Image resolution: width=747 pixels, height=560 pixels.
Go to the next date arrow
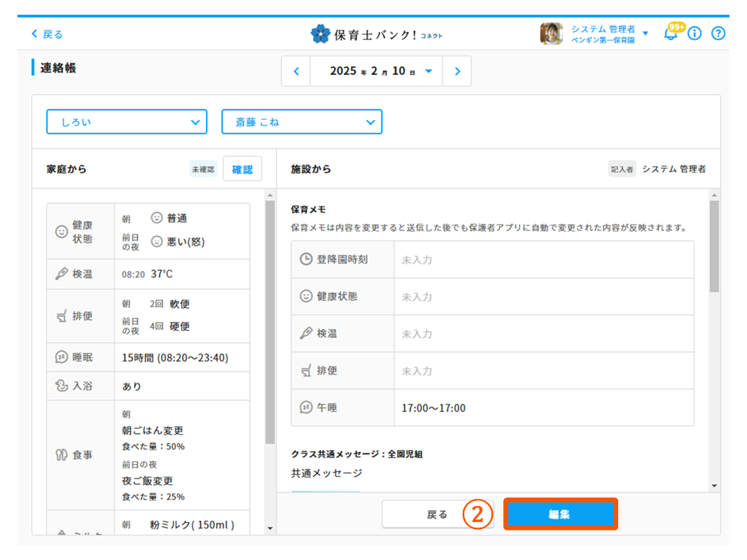pos(457,71)
